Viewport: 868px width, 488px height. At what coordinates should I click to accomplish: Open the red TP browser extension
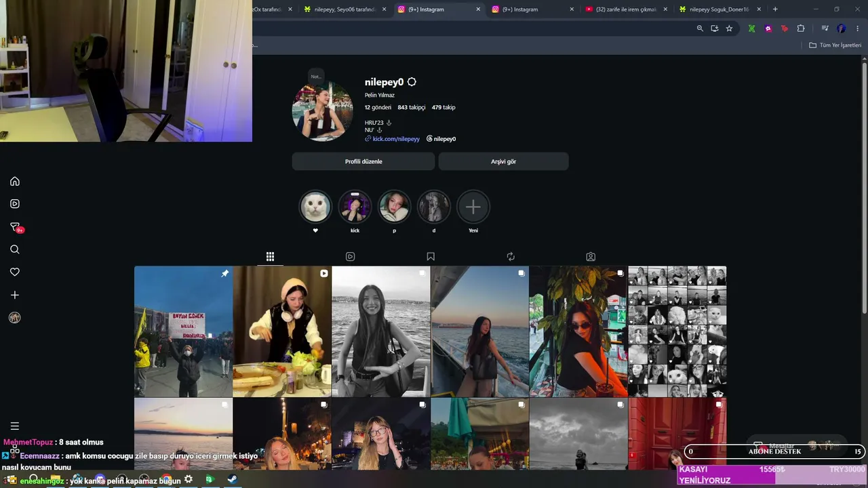click(x=785, y=28)
